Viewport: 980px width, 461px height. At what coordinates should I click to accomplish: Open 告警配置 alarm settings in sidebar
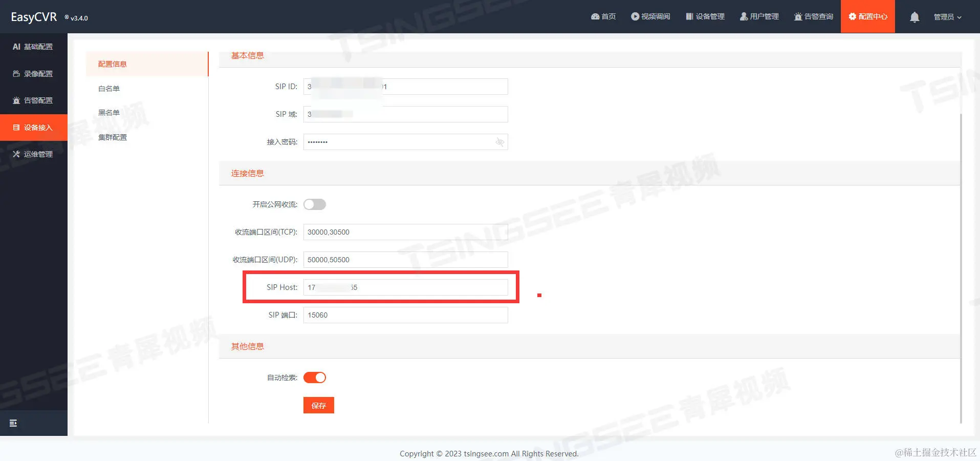pyautogui.click(x=34, y=100)
